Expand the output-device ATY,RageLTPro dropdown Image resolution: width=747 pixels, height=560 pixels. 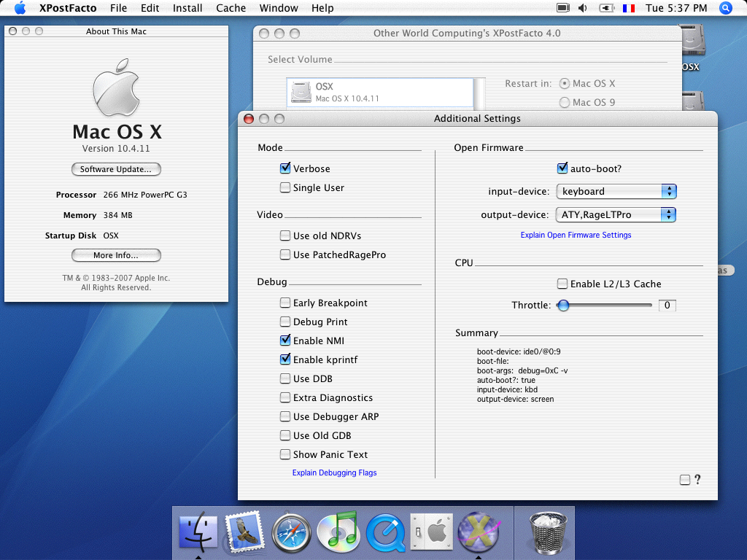(616, 214)
